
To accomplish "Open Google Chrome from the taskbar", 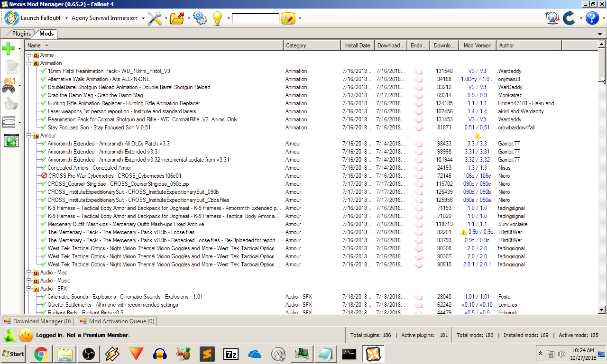I will click(41, 354).
